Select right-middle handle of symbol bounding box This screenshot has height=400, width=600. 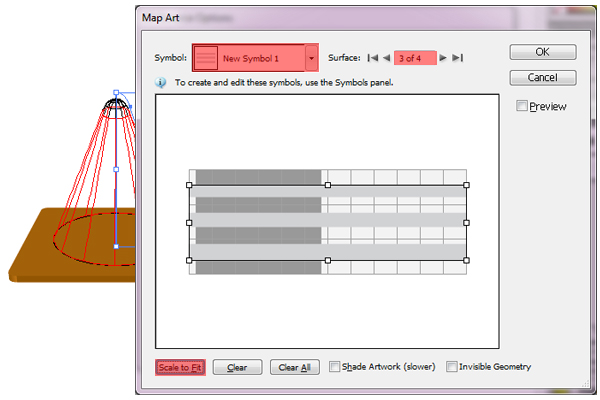click(466, 223)
